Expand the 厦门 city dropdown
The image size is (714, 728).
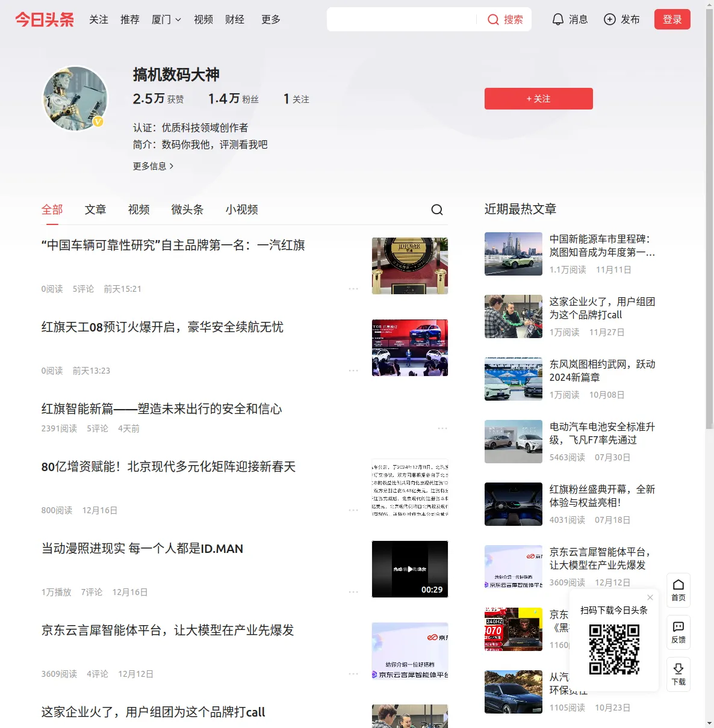pos(166,19)
